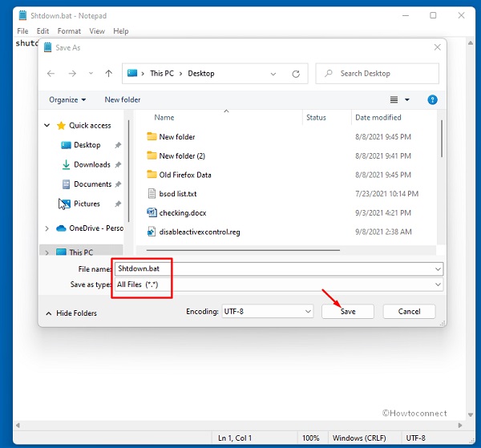
Task: Open Documents in Quick access
Action: (93, 184)
